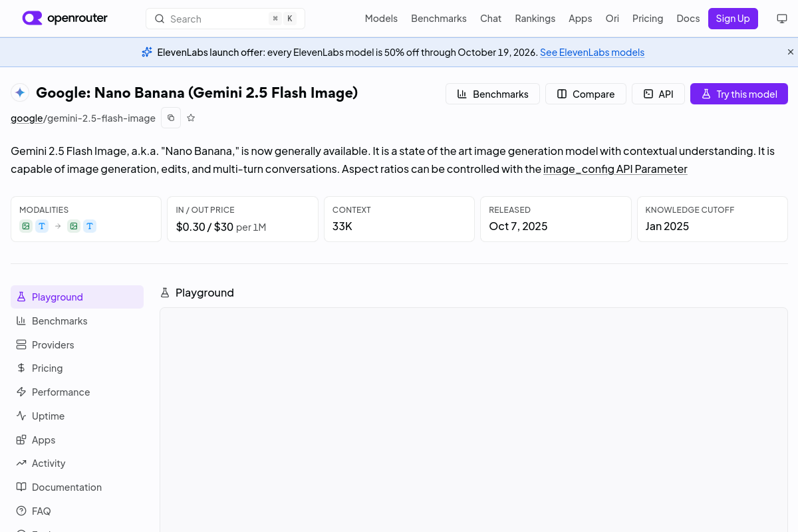
Task: Click the output image modality icon
Action: pyautogui.click(x=74, y=226)
